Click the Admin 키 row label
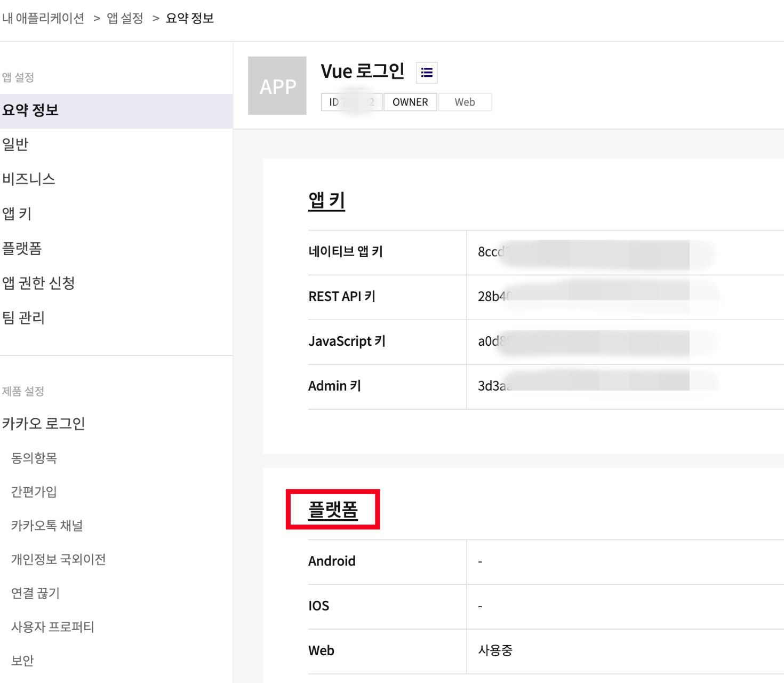Image resolution: width=784 pixels, height=683 pixels. pos(334,386)
